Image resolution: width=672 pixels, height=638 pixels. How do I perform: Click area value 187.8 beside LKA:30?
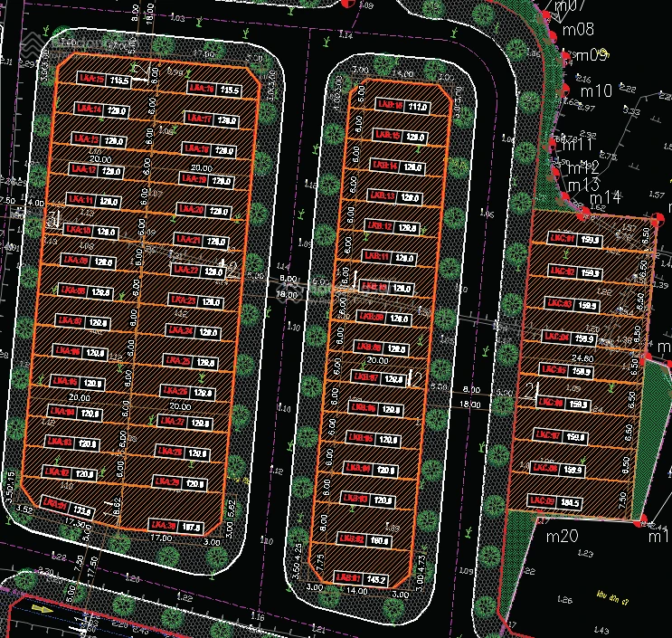point(191,528)
